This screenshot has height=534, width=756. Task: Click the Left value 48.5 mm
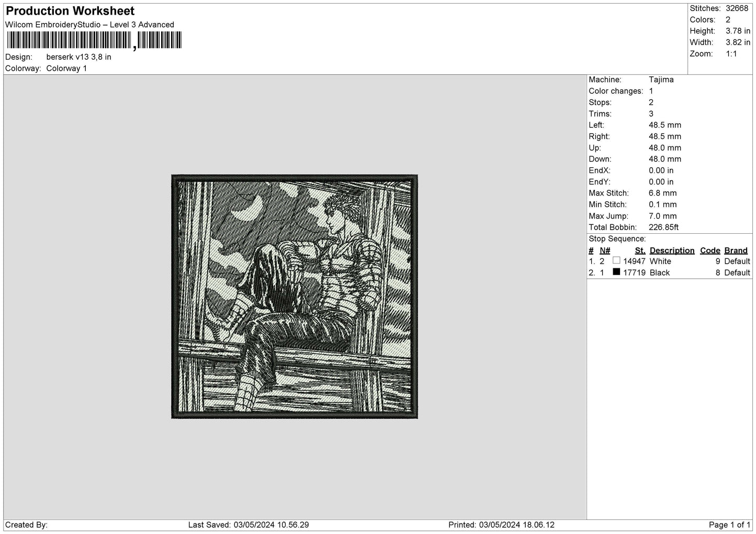[665, 125]
